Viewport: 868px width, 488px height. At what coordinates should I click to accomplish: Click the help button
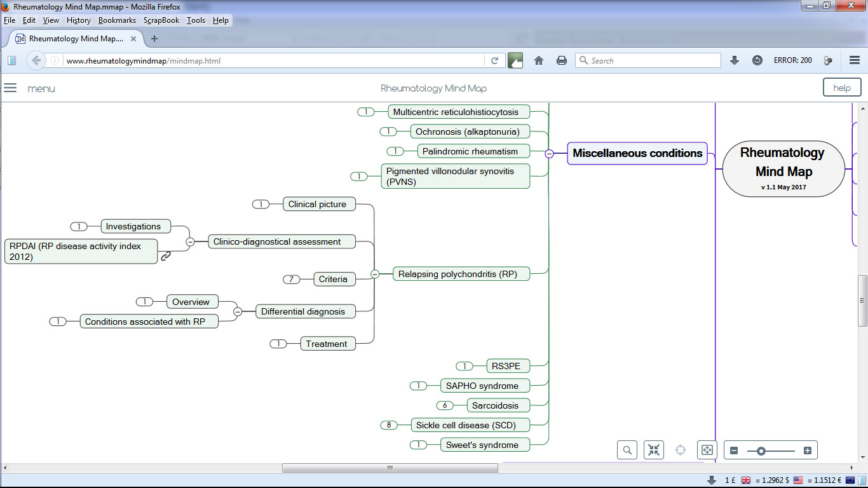(842, 88)
